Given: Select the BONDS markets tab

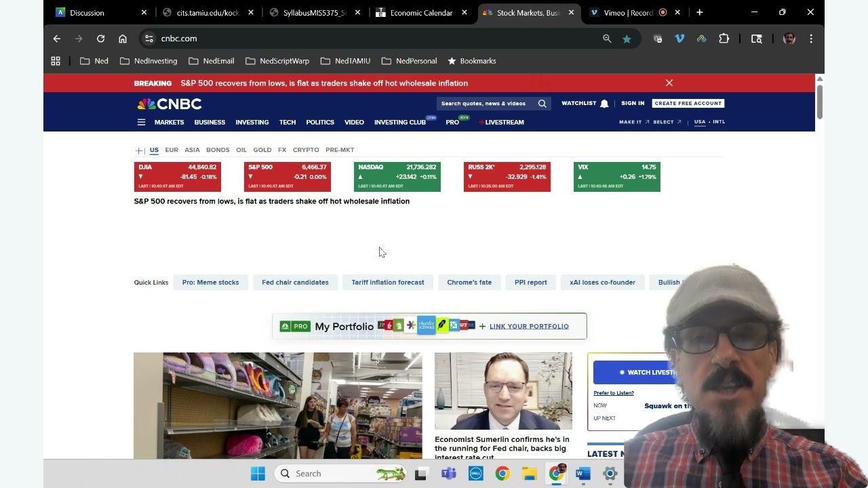Looking at the screenshot, I should (x=218, y=150).
